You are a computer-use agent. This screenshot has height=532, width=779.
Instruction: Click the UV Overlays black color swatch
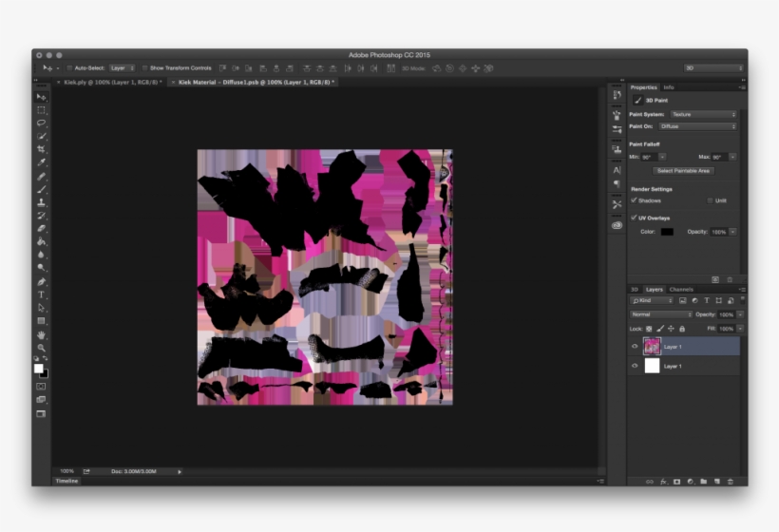pos(667,232)
